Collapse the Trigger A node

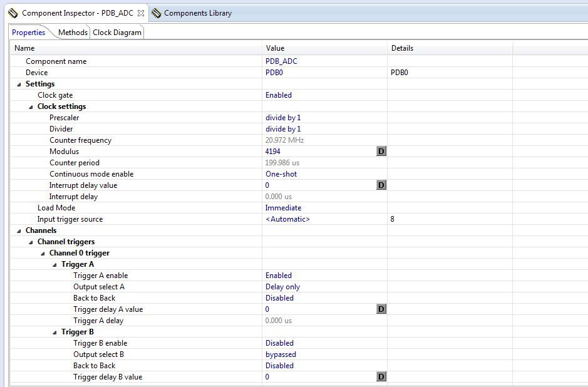click(54, 265)
